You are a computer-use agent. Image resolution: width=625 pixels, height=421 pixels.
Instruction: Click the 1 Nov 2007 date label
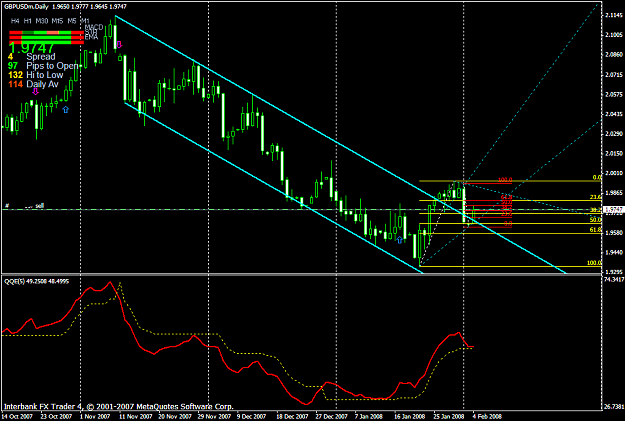tap(94, 416)
